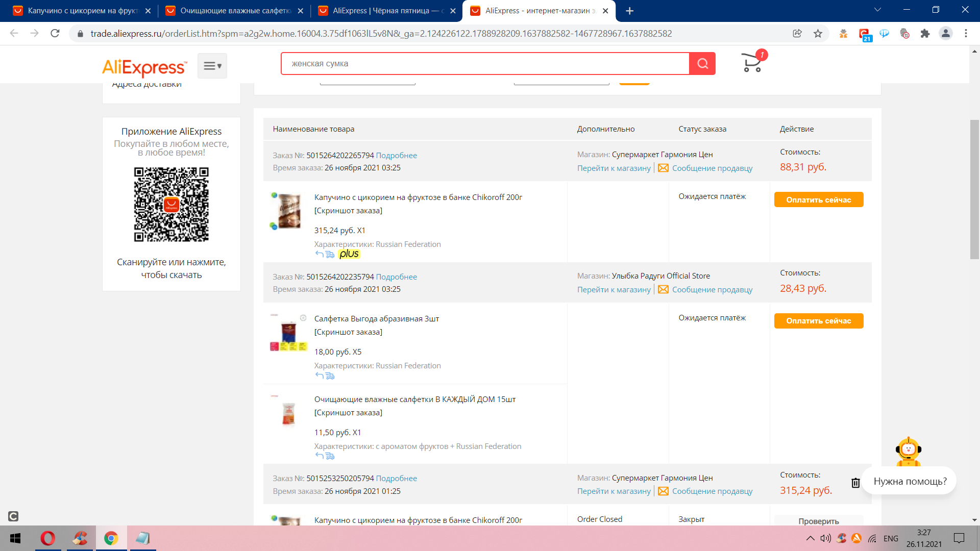Image resolution: width=980 pixels, height=551 pixels.
Task: Click the search input field
Action: coord(485,64)
